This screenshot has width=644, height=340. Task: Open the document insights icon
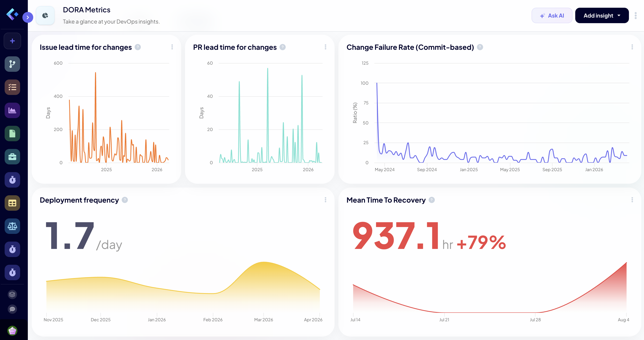click(12, 133)
